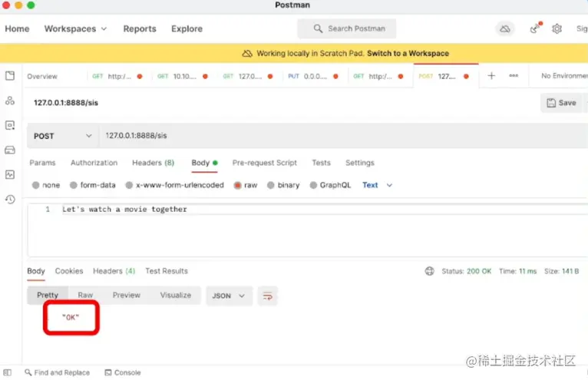The image size is (588, 380).
Task: Open the notifications satellite icon
Action: tap(536, 28)
